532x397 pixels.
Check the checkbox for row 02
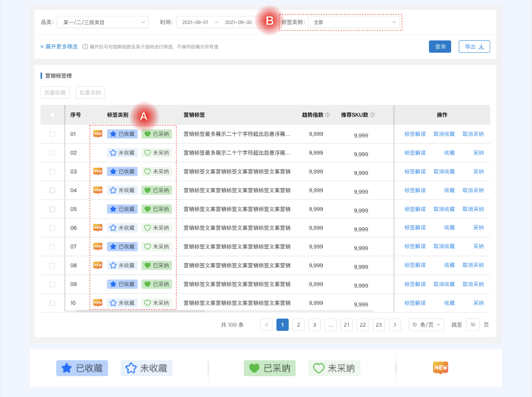(x=52, y=153)
